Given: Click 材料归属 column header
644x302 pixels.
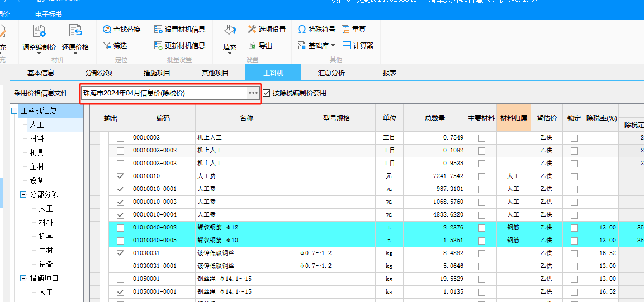Looking at the screenshot, I should click(x=514, y=118).
